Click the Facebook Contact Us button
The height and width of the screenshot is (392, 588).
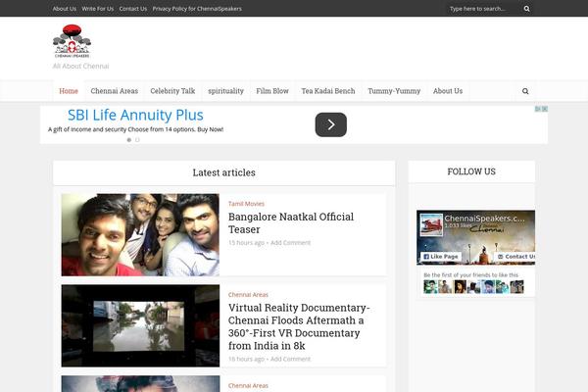tap(516, 257)
